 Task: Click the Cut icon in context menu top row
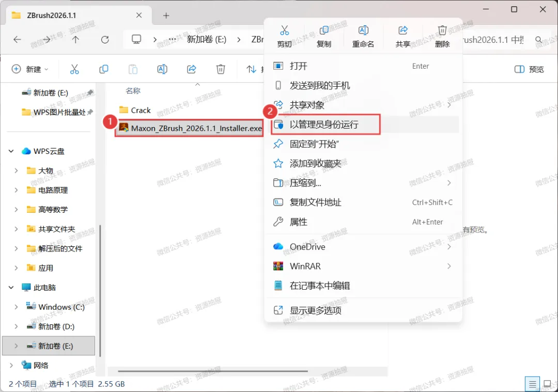tap(284, 30)
